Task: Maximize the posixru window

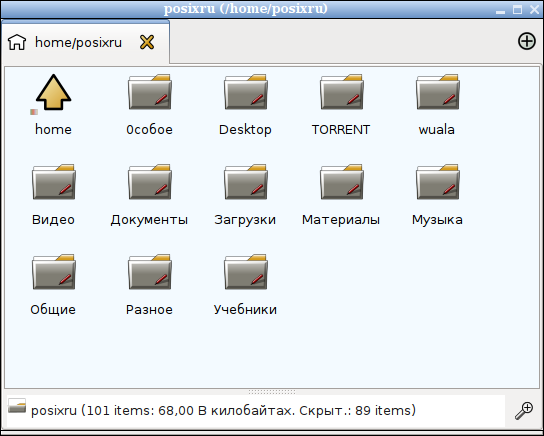Action: point(517,9)
